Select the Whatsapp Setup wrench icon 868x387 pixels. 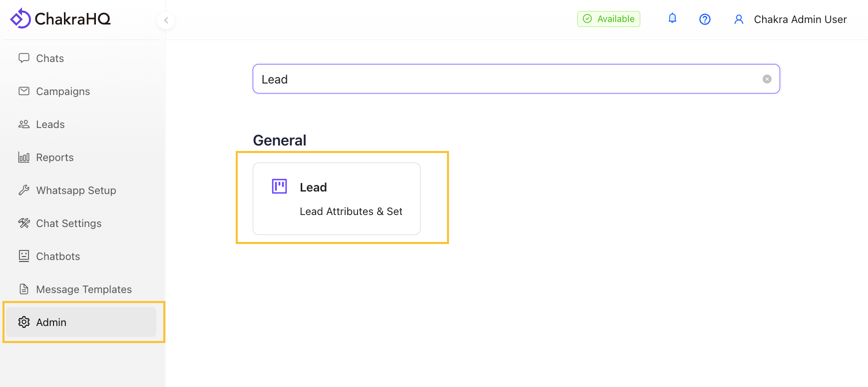click(x=23, y=190)
